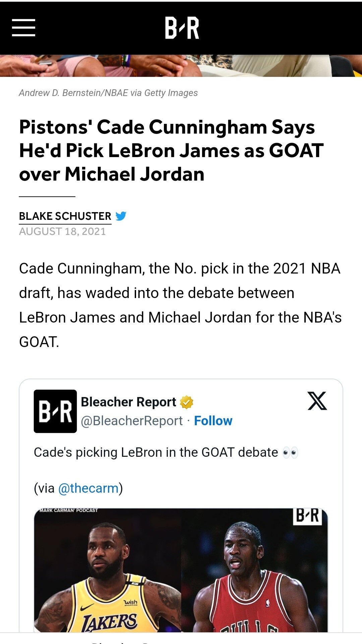Follow Bleacher Report on X
Viewport: 362px width, 644px height.
point(213,421)
